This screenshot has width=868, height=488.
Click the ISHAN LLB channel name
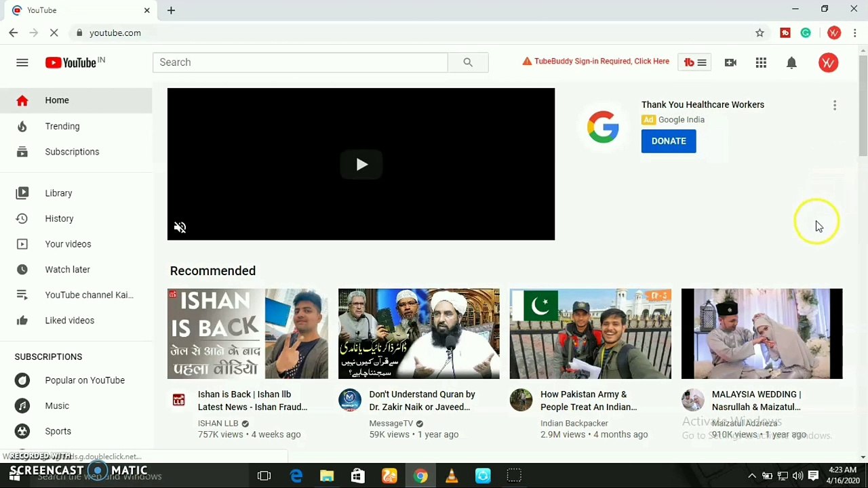click(218, 423)
